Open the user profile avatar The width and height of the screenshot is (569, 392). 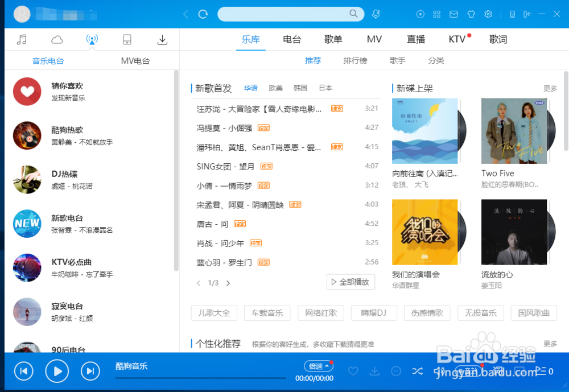(x=22, y=14)
